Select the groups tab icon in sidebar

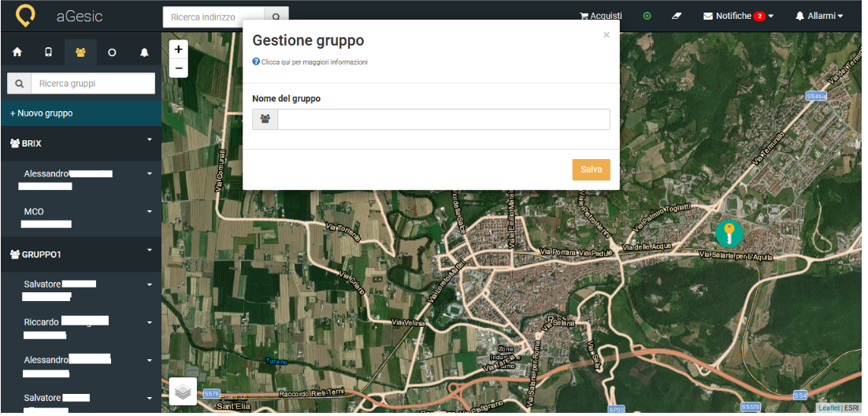click(x=80, y=53)
